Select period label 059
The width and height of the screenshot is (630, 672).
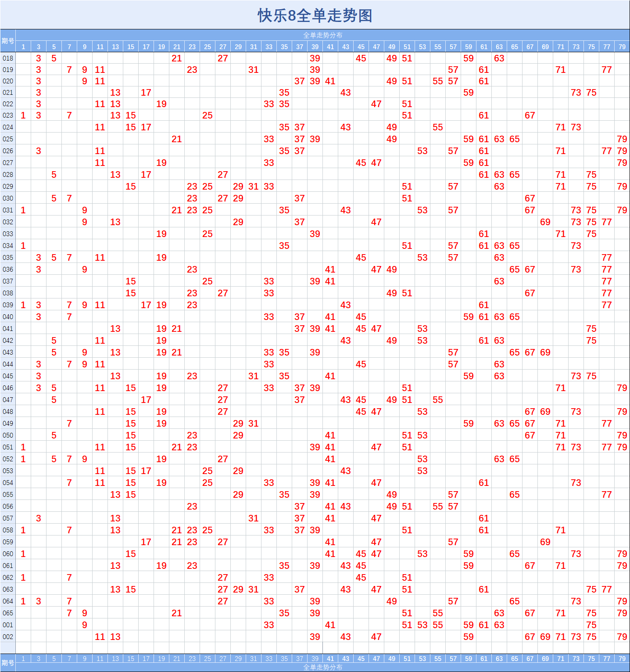pos(8,542)
